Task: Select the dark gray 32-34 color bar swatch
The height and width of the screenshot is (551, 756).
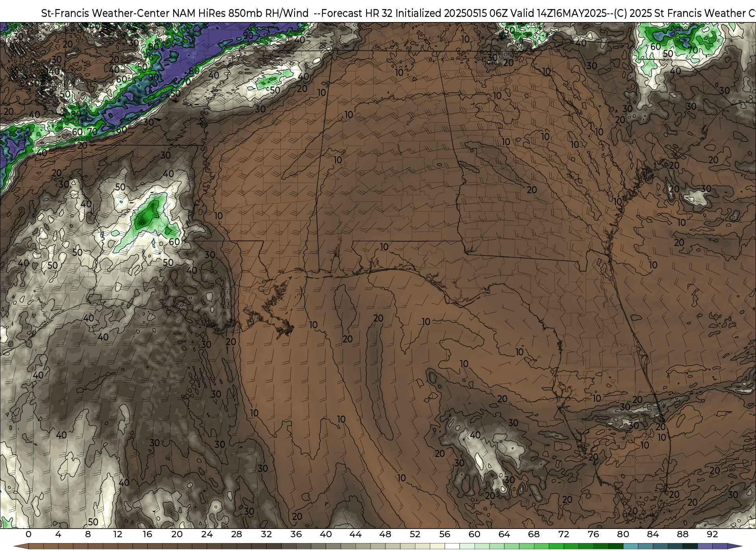Action: coord(274,546)
